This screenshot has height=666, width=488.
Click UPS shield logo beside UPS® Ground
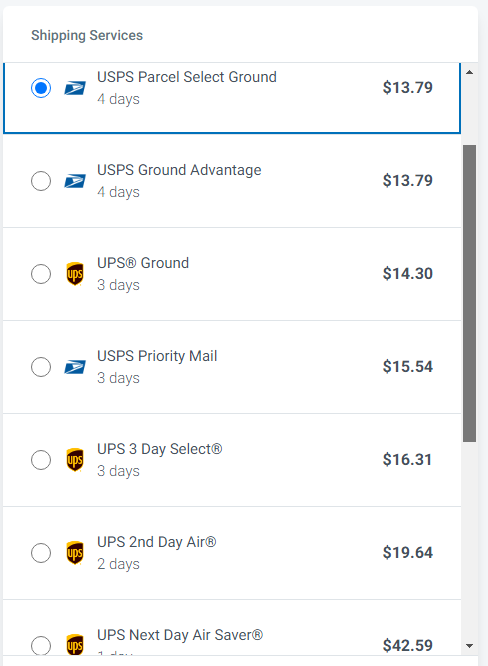(75, 274)
